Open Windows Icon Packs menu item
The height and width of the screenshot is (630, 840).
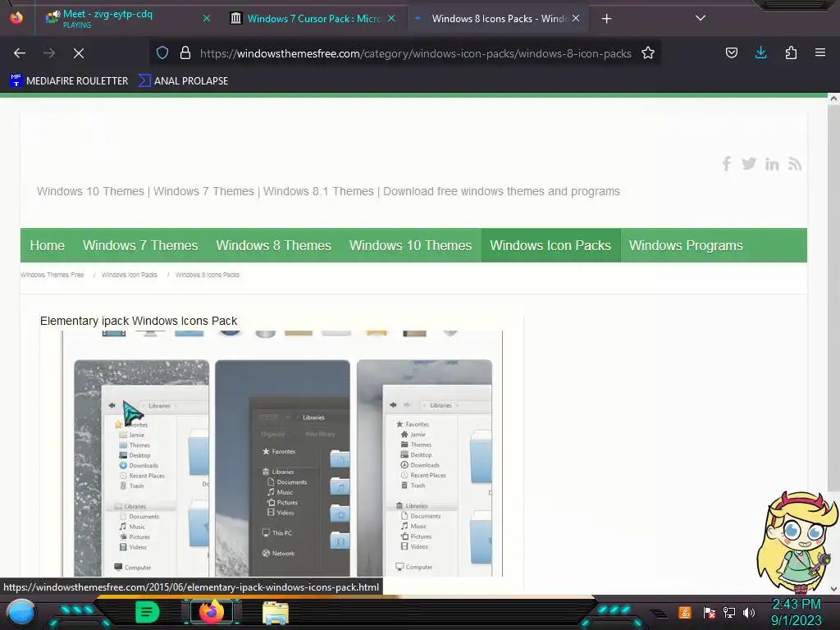pos(550,245)
